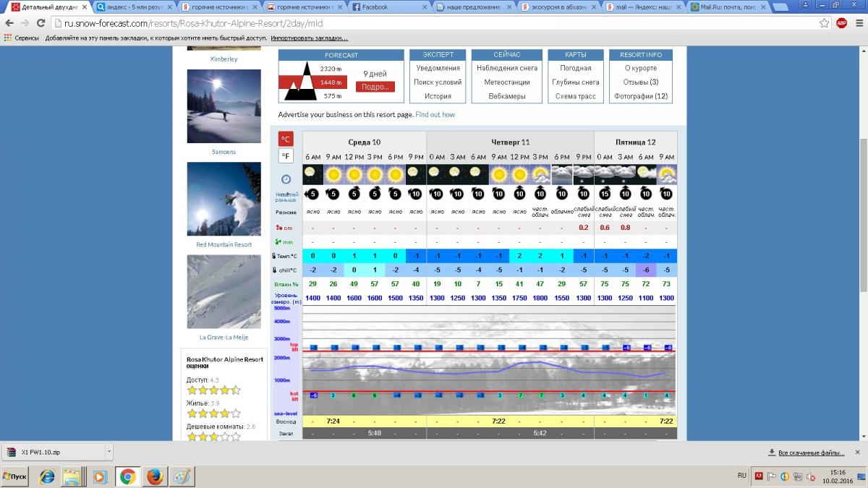Open Метеостанции link
This screenshot has width=868, height=488.
pos(507,82)
